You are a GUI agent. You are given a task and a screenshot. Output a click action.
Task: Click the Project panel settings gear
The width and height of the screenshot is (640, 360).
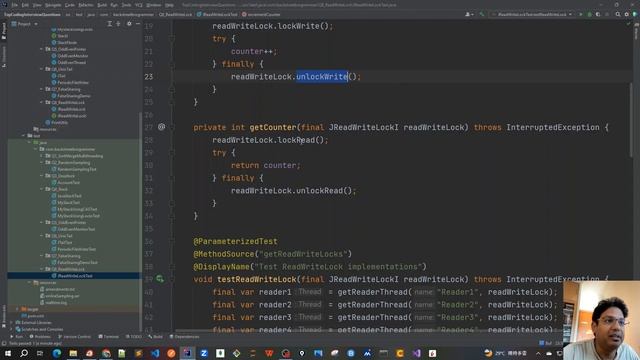click(x=129, y=24)
